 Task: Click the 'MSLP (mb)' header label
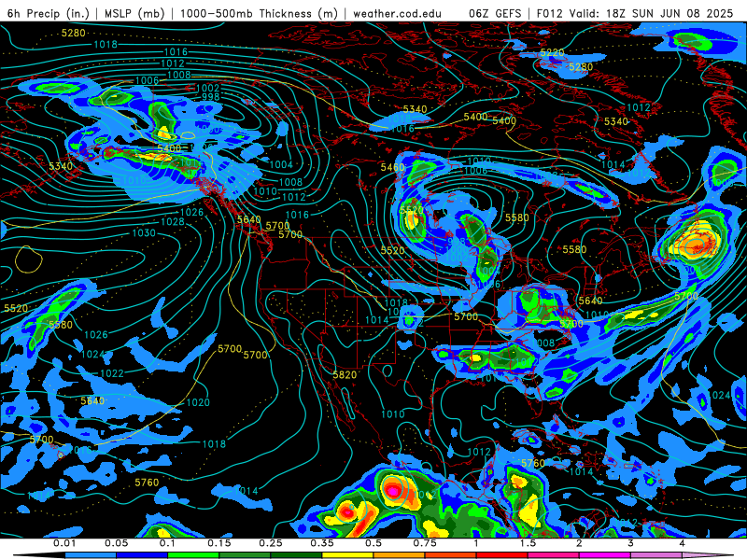pos(134,13)
